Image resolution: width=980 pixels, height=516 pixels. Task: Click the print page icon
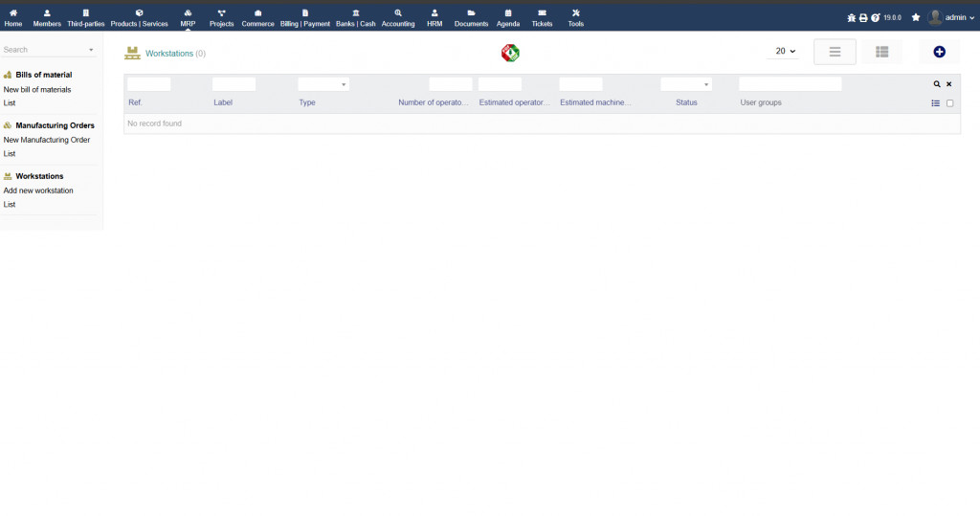(x=863, y=17)
